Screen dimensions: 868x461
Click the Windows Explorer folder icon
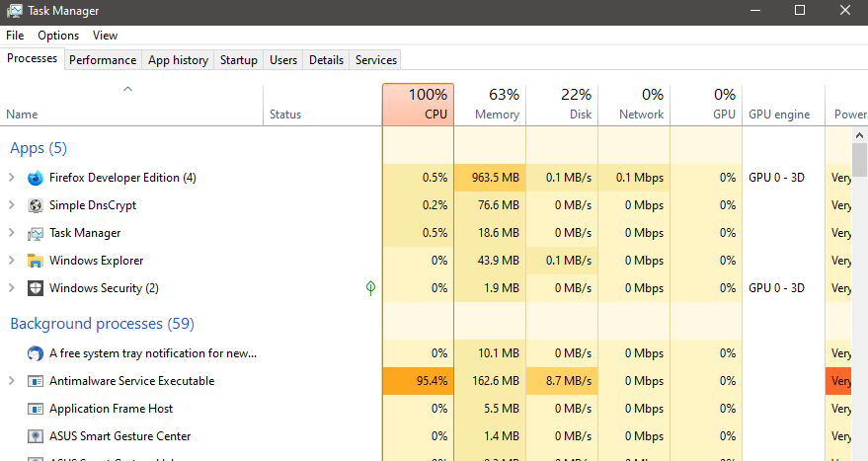pyautogui.click(x=36, y=261)
